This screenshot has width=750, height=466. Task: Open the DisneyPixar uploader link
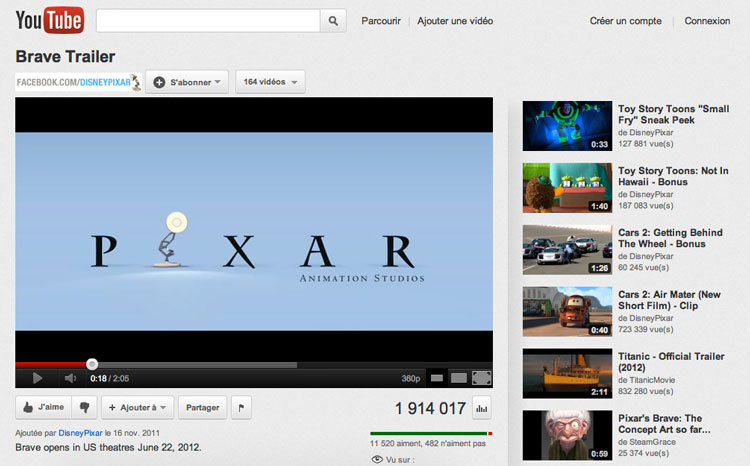80,433
